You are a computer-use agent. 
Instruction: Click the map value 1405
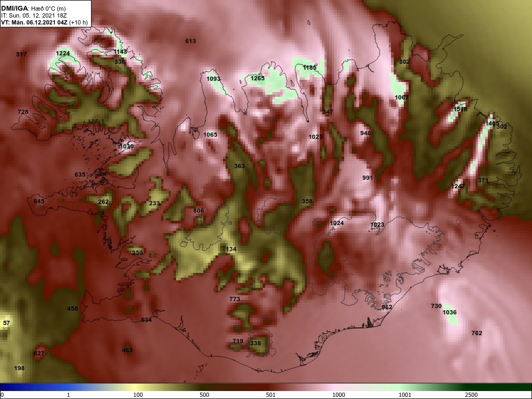(492, 123)
